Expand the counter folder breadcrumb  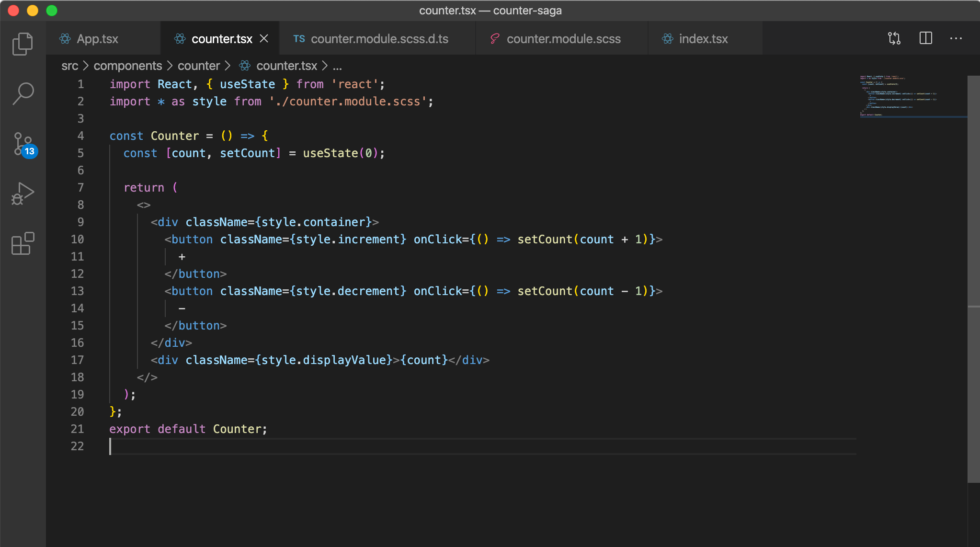(199, 66)
